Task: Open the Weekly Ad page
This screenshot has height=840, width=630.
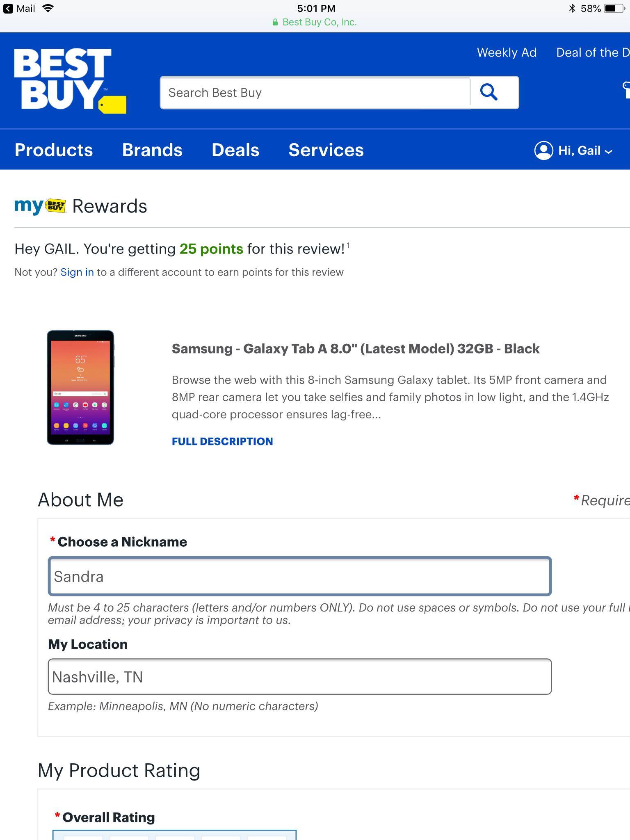Action: [x=507, y=52]
